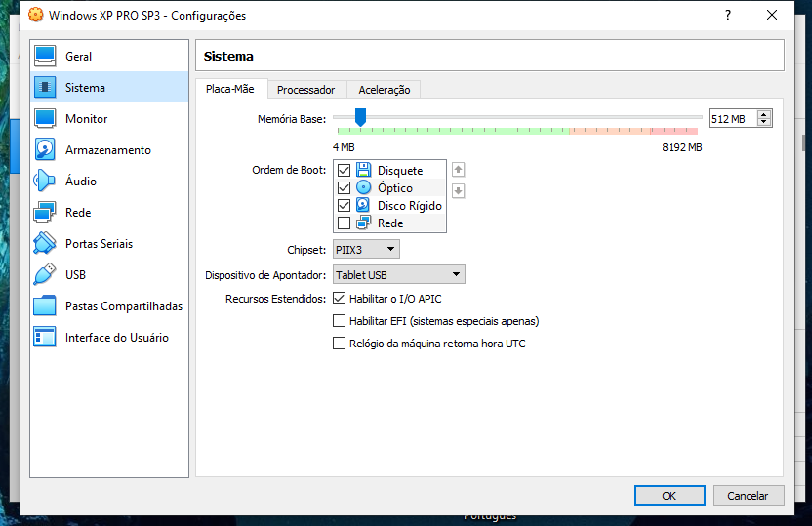812x526 pixels.
Task: Click the 8192 MB maximum label
Action: pyautogui.click(x=682, y=147)
